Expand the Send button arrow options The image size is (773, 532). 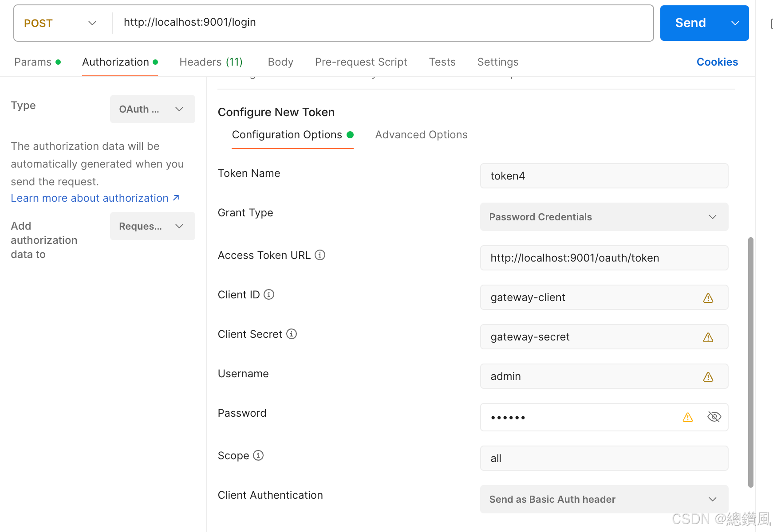735,23
